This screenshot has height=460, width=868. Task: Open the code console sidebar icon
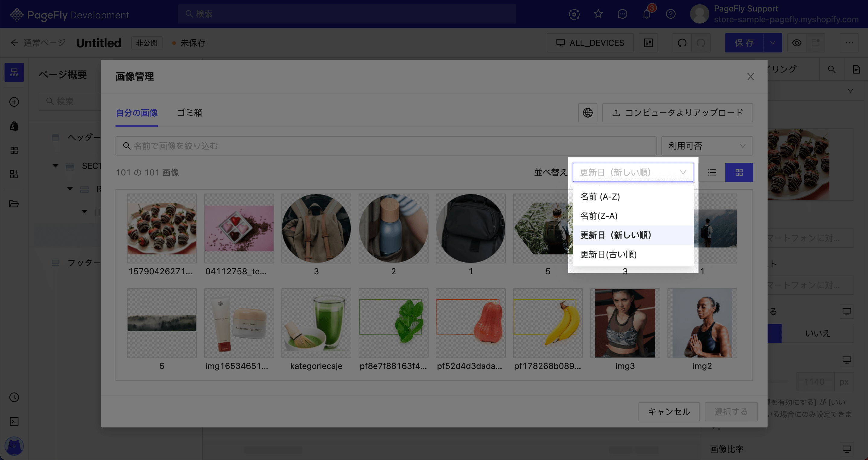tap(14, 421)
